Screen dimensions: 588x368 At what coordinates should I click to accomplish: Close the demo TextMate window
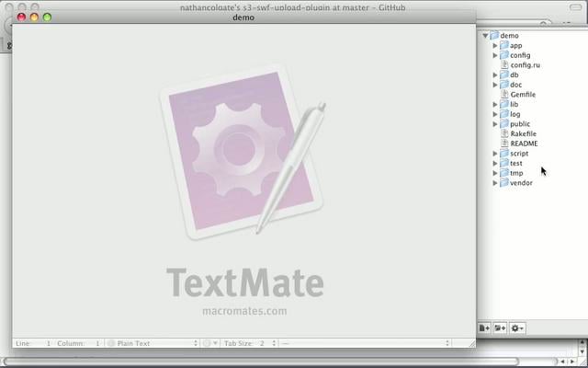click(21, 17)
